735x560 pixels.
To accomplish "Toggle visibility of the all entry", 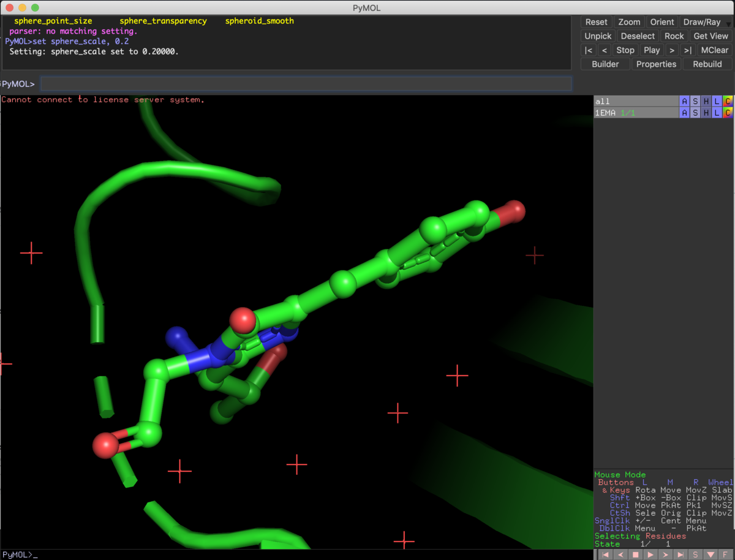I will 636,101.
